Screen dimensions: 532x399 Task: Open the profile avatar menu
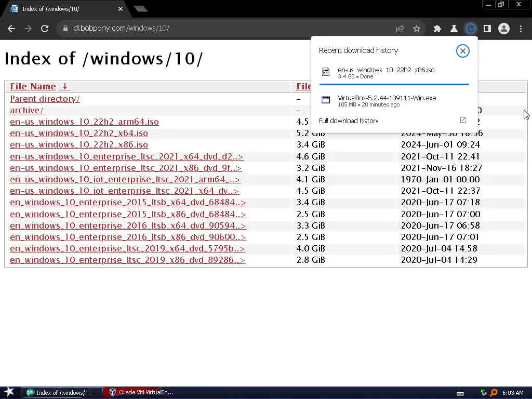tap(504, 29)
